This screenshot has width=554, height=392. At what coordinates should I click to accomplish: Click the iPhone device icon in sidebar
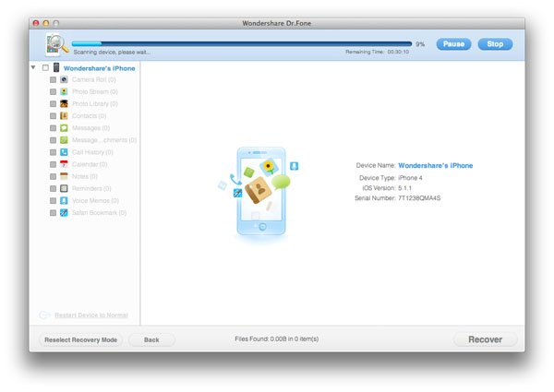[56, 67]
